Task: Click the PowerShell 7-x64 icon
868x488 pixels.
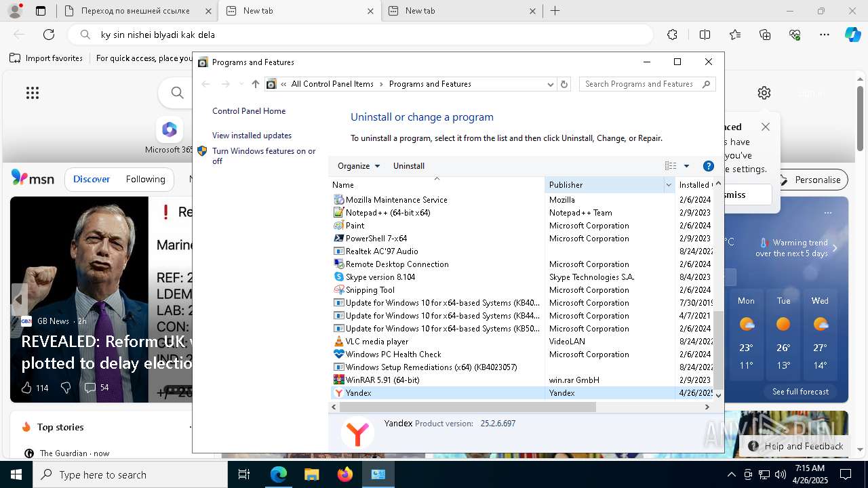Action: (x=339, y=239)
